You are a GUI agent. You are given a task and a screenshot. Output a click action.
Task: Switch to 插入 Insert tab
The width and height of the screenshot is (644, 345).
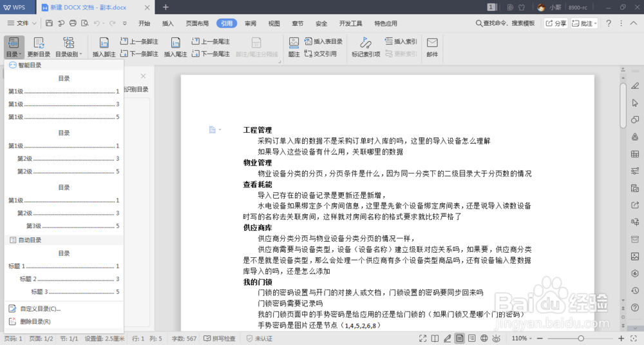[x=167, y=23]
